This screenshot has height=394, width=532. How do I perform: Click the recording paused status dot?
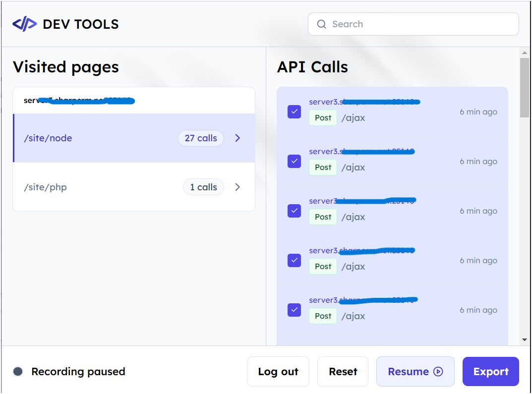pos(18,372)
